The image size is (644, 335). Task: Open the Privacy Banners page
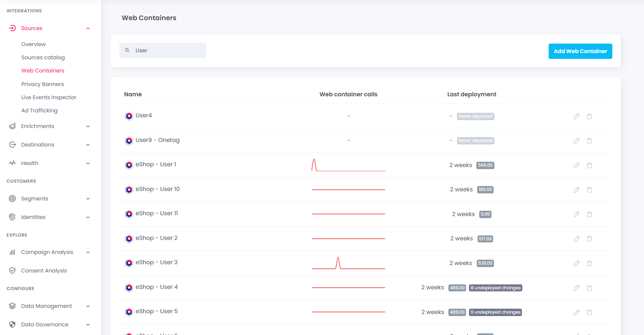[43, 84]
